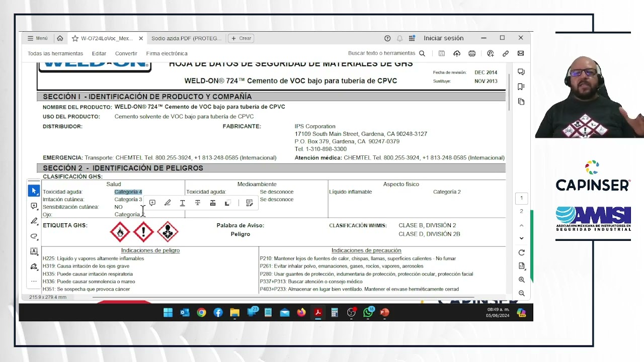The width and height of the screenshot is (644, 362).
Task: Click the text H351 Se sospecha que provoca cáncer
Action: point(86,289)
